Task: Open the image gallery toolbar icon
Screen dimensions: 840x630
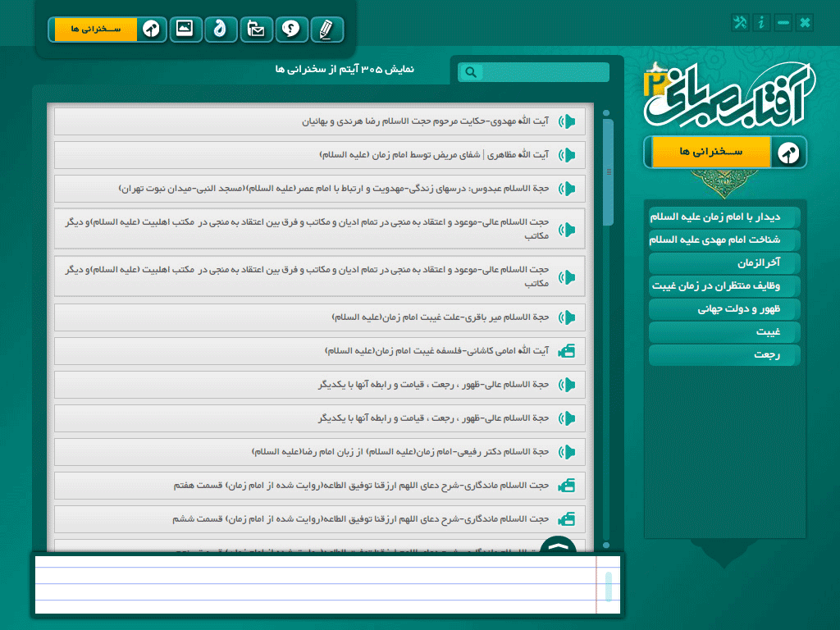Action: click(185, 29)
